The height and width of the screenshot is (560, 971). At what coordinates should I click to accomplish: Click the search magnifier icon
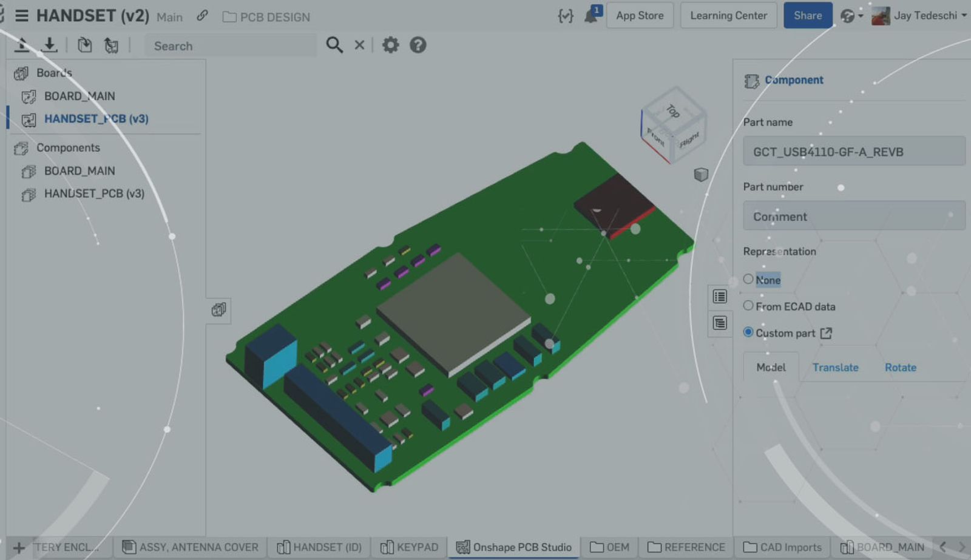tap(334, 45)
